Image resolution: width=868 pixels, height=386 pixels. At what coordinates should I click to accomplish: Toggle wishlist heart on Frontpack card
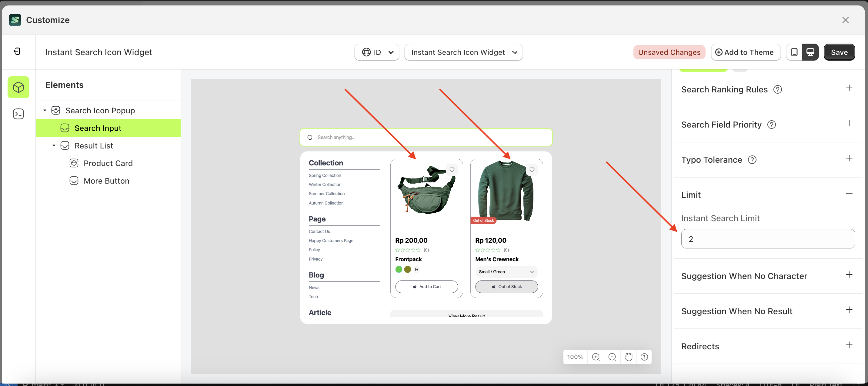[x=452, y=170]
